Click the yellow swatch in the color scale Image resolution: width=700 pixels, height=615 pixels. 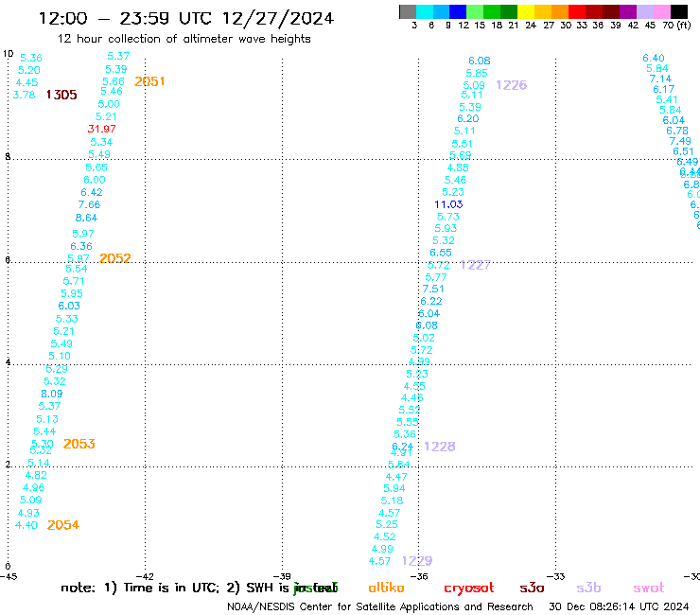tap(525, 11)
